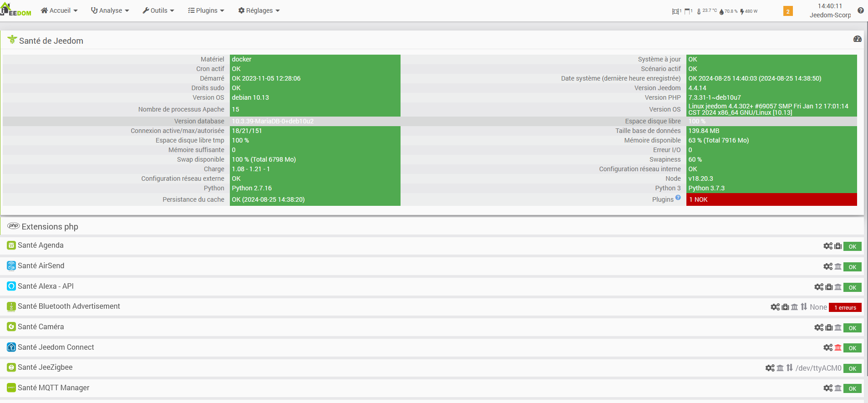The width and height of the screenshot is (868, 403).
Task: Open the Plugins menu
Action: (x=206, y=10)
